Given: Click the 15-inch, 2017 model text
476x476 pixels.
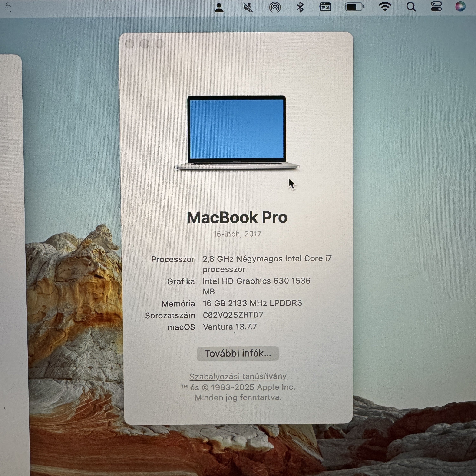Looking at the screenshot, I should pyautogui.click(x=237, y=234).
